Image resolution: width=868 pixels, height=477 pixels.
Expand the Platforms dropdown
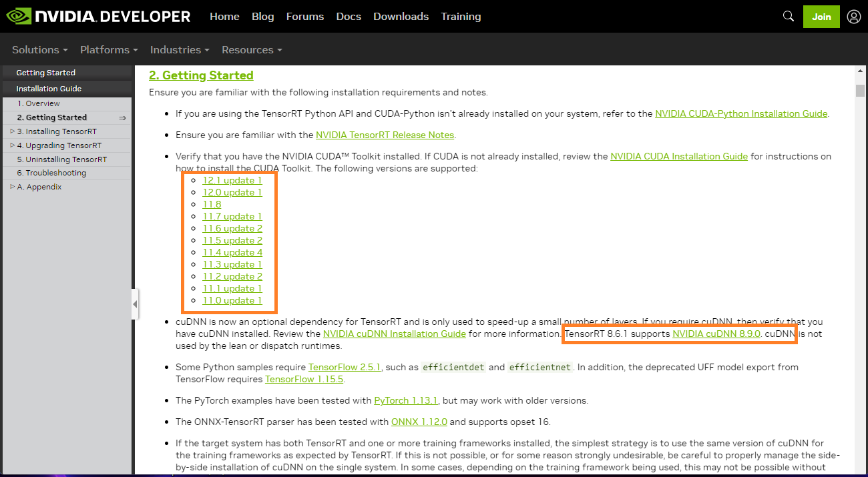pos(109,50)
